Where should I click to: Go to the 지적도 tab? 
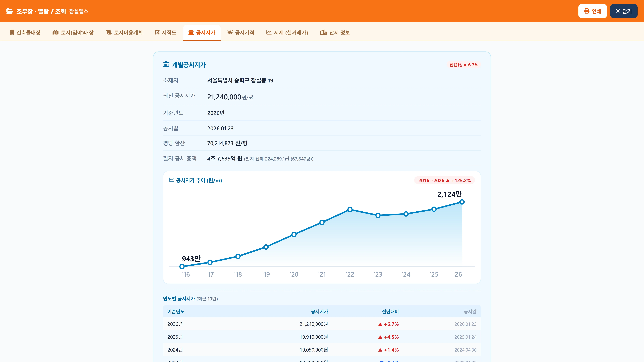166,32
